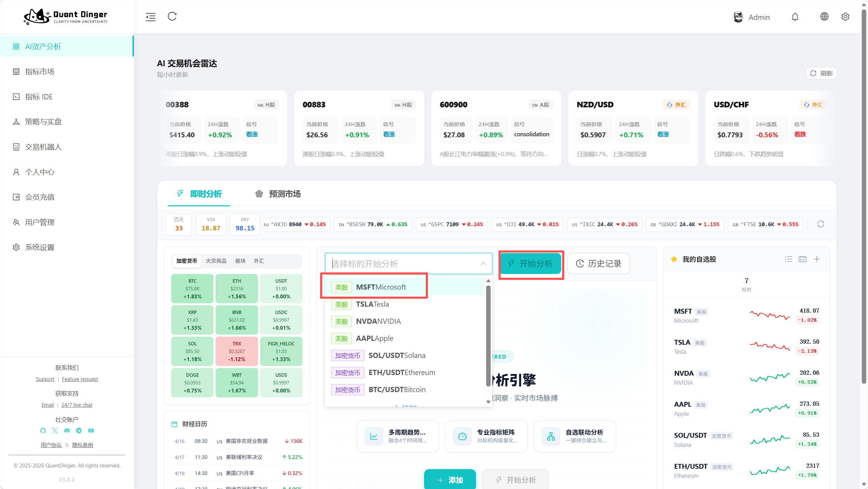The image size is (868, 489).
Task: Click the page reload icon in header
Action: tap(172, 16)
